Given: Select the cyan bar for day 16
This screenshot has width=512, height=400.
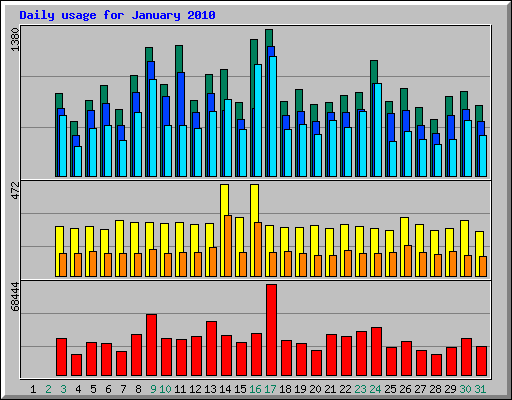Looking at the screenshot, I should (258, 120).
